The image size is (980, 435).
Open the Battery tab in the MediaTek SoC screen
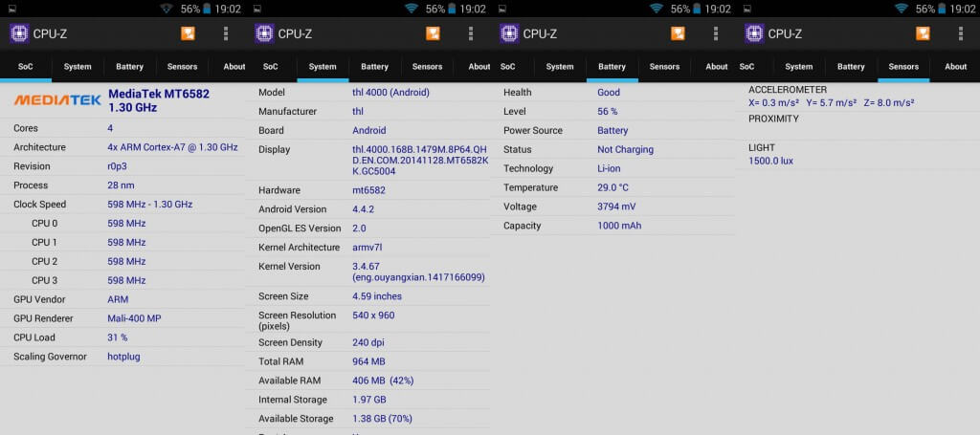click(129, 67)
